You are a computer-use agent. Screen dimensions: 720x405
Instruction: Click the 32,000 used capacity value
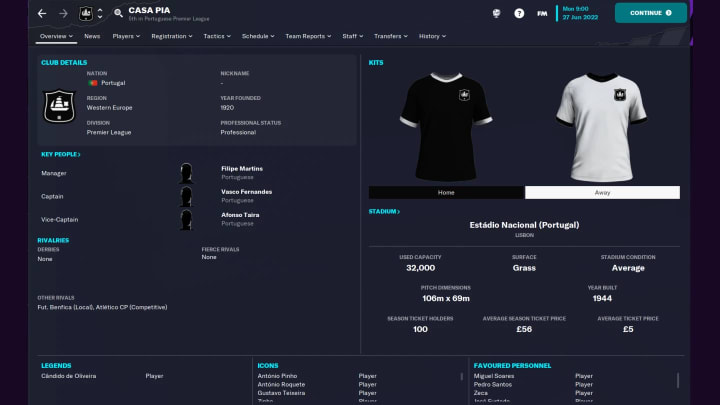(x=420, y=268)
